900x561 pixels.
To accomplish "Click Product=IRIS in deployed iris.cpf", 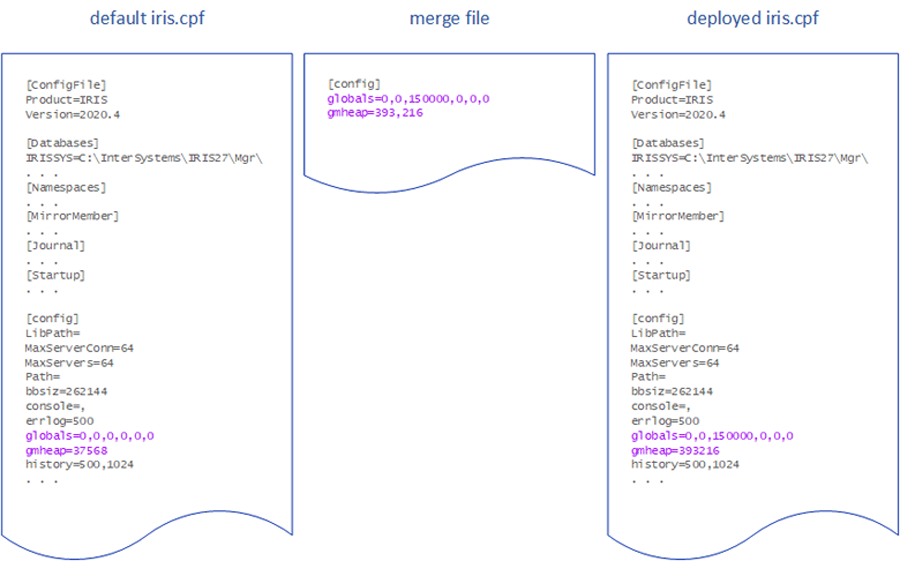I will point(672,100).
